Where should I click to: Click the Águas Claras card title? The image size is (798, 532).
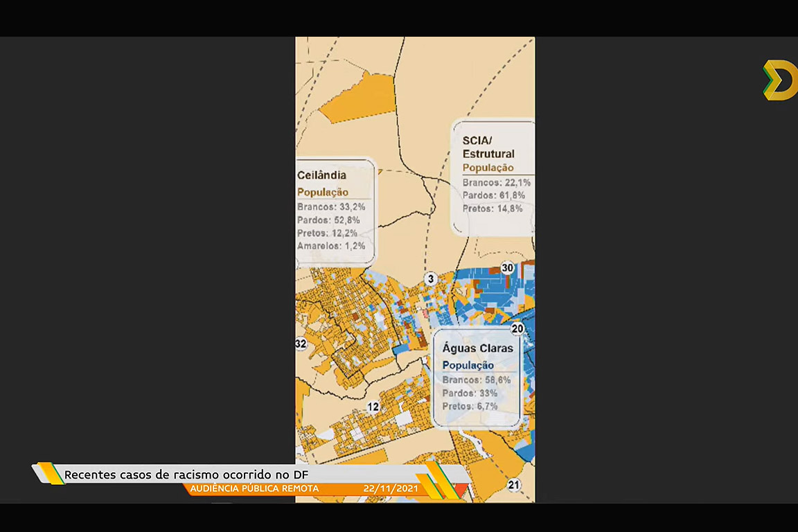[x=478, y=348]
